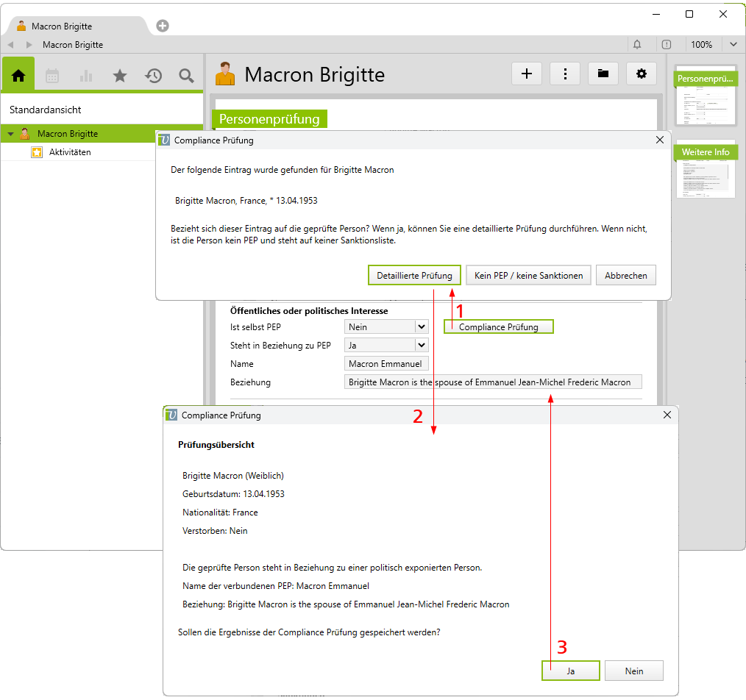Open search via the magnifier icon

click(x=186, y=76)
